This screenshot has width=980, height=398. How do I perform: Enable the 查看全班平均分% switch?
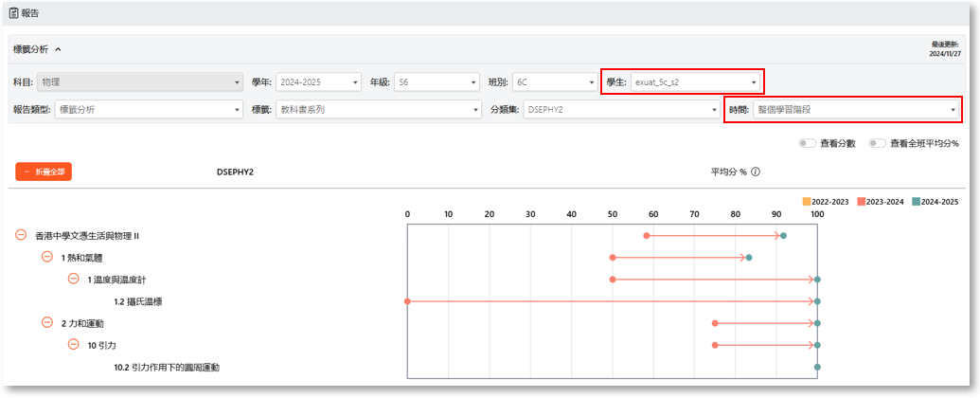[878, 143]
